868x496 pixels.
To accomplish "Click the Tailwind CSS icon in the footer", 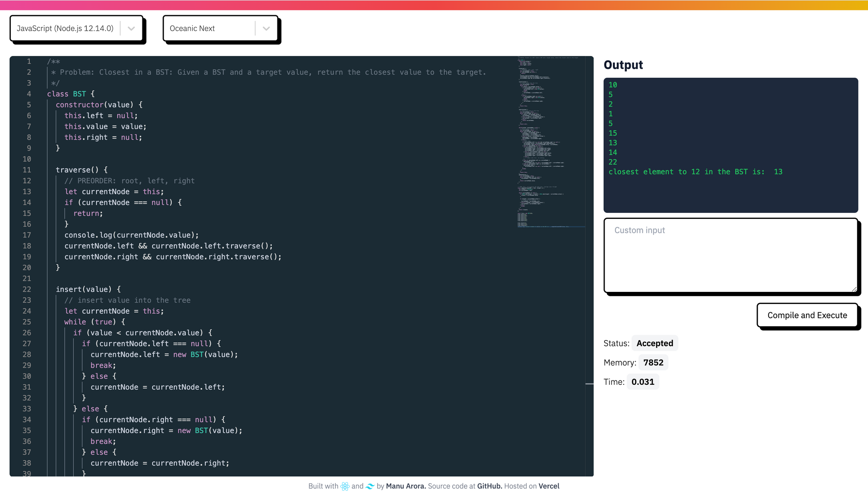I will pyautogui.click(x=370, y=486).
